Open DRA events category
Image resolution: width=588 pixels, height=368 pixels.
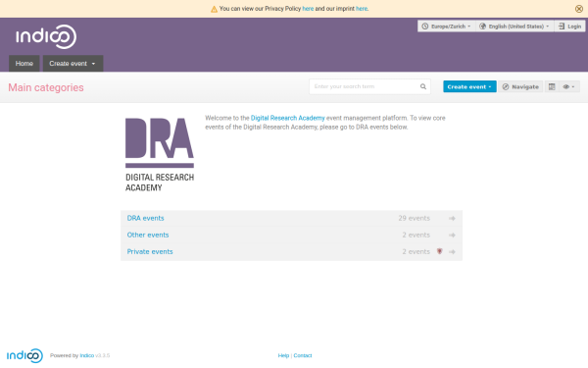pyautogui.click(x=145, y=218)
